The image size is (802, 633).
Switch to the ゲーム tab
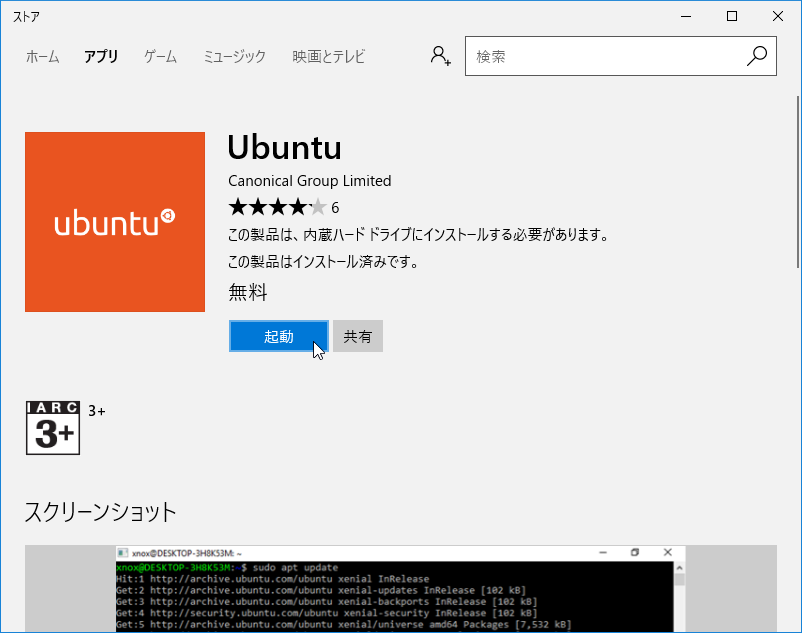pyautogui.click(x=161, y=56)
